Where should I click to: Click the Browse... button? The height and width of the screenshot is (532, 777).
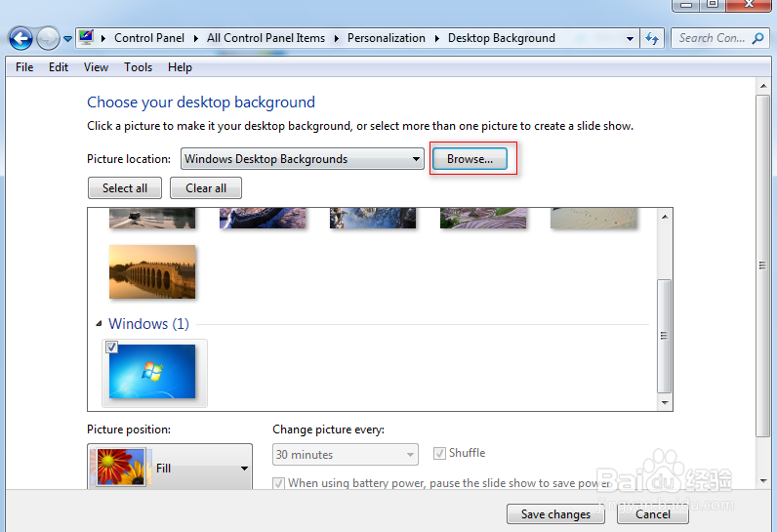pos(470,159)
